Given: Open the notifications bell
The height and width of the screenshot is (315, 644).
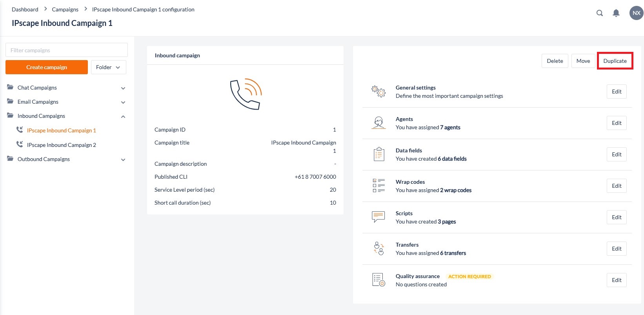Looking at the screenshot, I should click(x=616, y=13).
